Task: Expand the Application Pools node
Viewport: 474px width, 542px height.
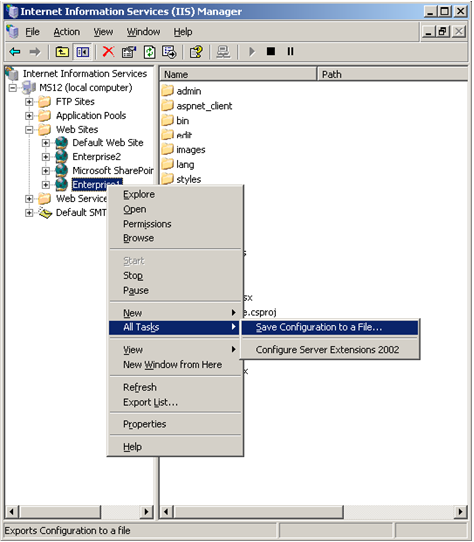Action: 29,115
